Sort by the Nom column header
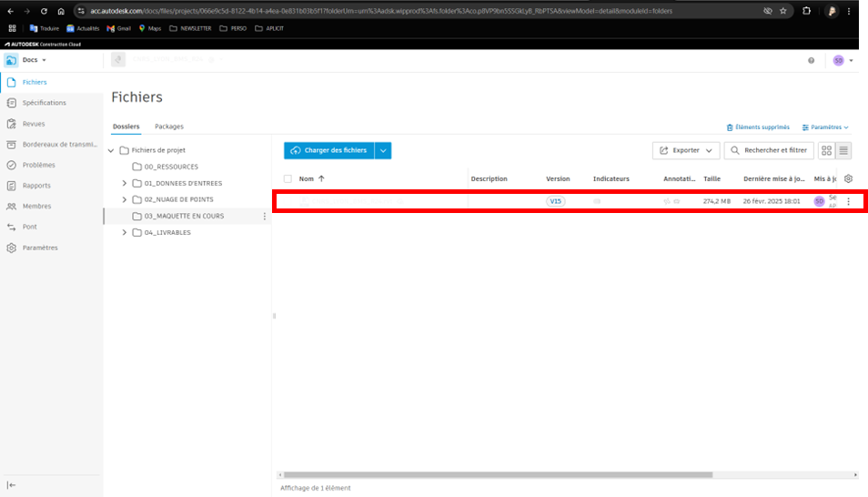 pos(312,179)
